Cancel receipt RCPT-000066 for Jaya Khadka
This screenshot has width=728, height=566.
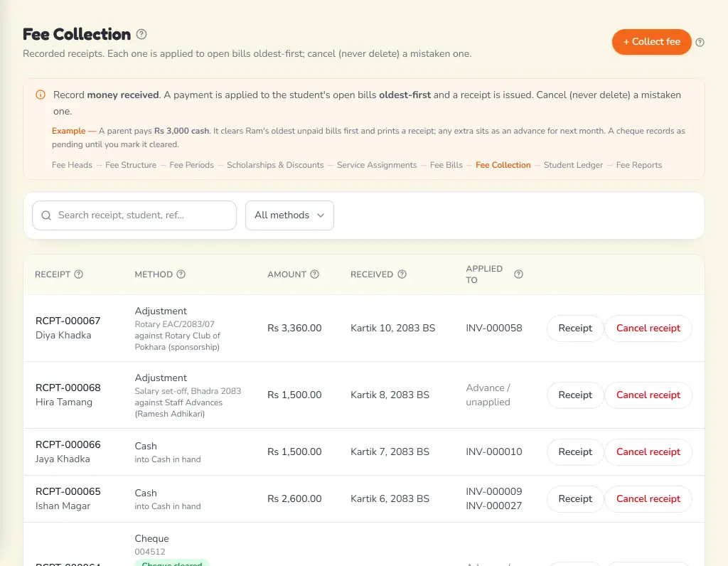point(648,452)
